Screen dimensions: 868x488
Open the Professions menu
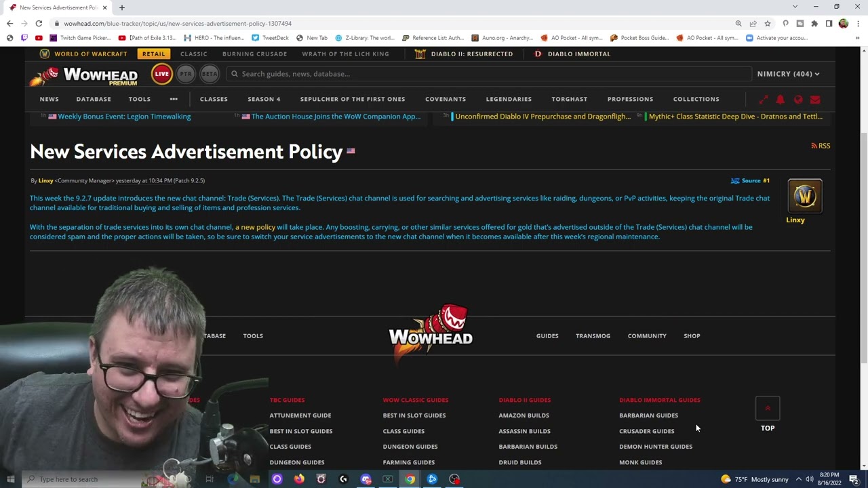tap(630, 99)
